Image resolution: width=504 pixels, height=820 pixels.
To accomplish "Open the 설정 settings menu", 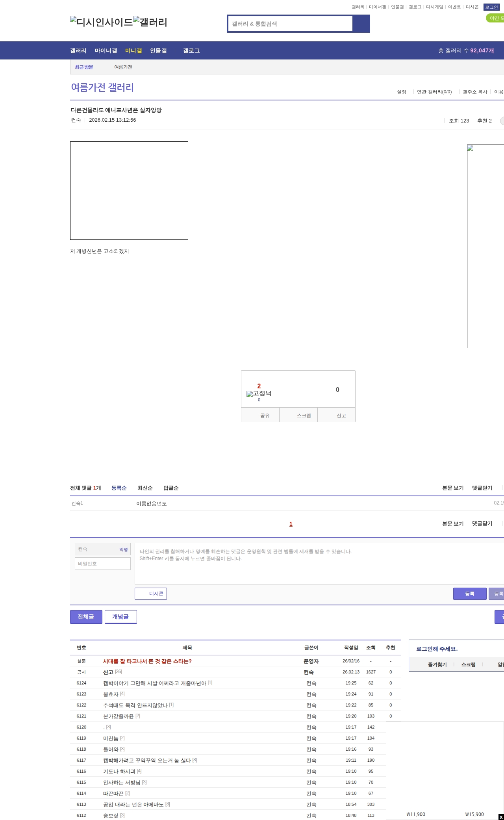I will click(401, 92).
